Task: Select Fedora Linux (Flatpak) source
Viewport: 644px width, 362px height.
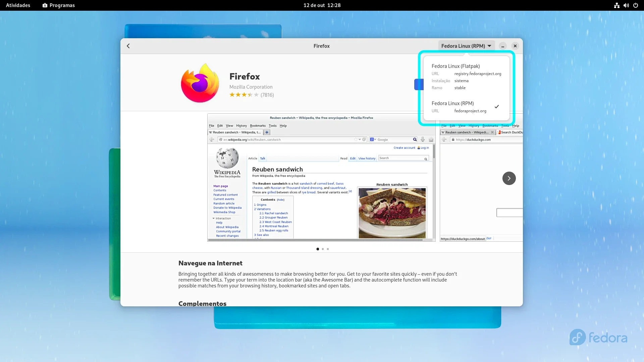Action: pos(466,77)
